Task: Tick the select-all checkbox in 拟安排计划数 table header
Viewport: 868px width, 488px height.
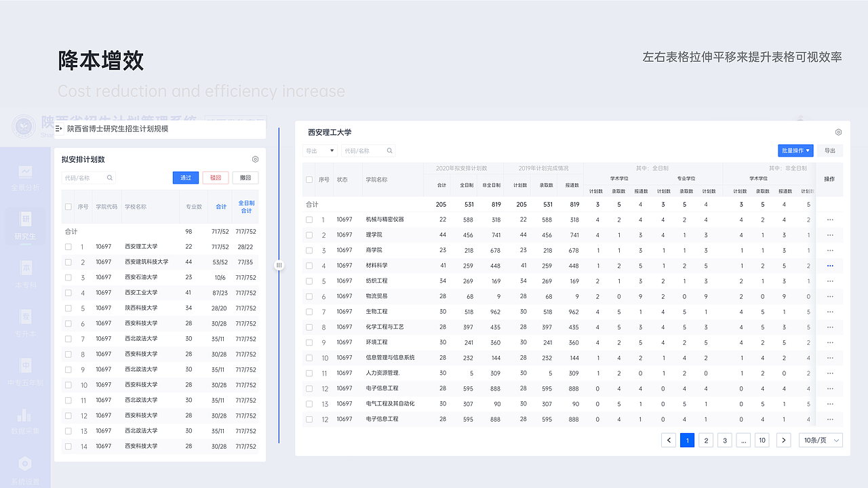Action: tap(68, 207)
